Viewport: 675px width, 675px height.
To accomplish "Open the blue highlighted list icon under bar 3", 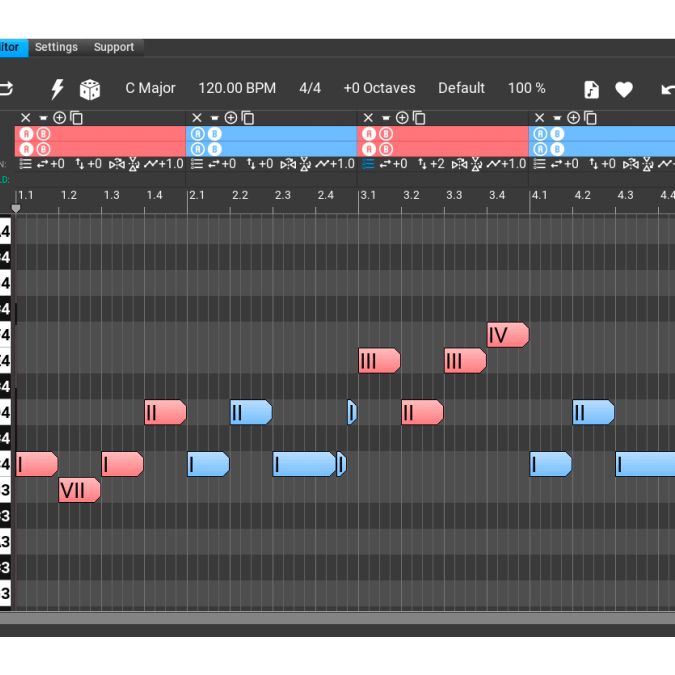I will point(368,164).
